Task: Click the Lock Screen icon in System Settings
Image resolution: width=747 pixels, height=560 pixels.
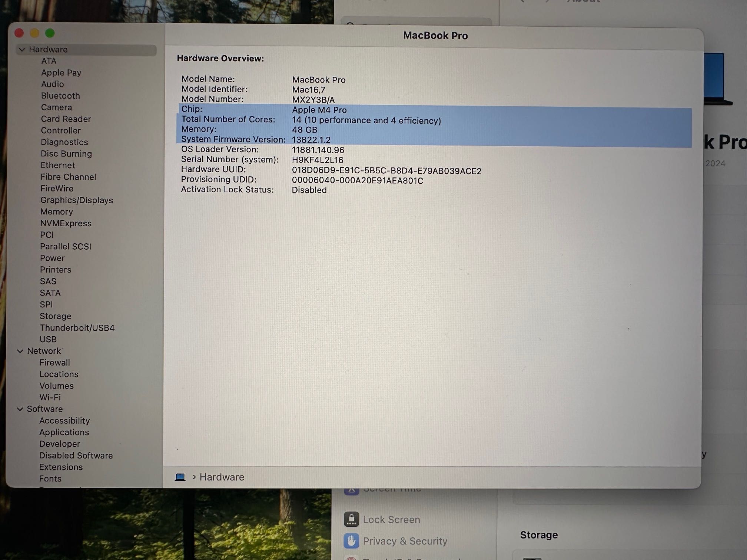Action: pyautogui.click(x=351, y=519)
